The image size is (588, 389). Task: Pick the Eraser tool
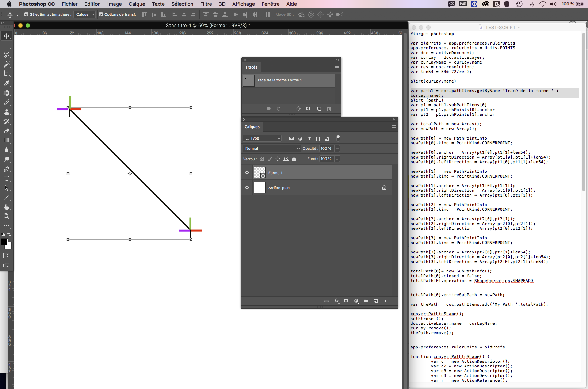pos(7,131)
